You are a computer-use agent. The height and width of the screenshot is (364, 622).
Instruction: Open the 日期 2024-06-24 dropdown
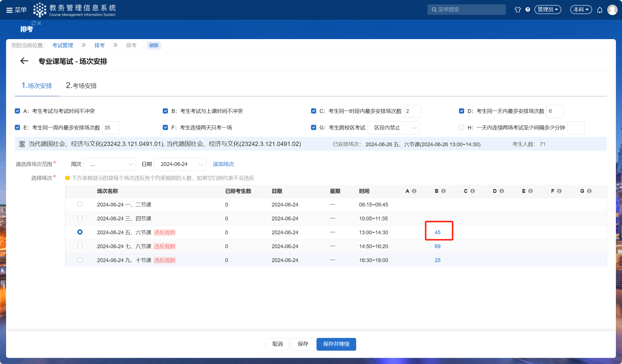180,164
